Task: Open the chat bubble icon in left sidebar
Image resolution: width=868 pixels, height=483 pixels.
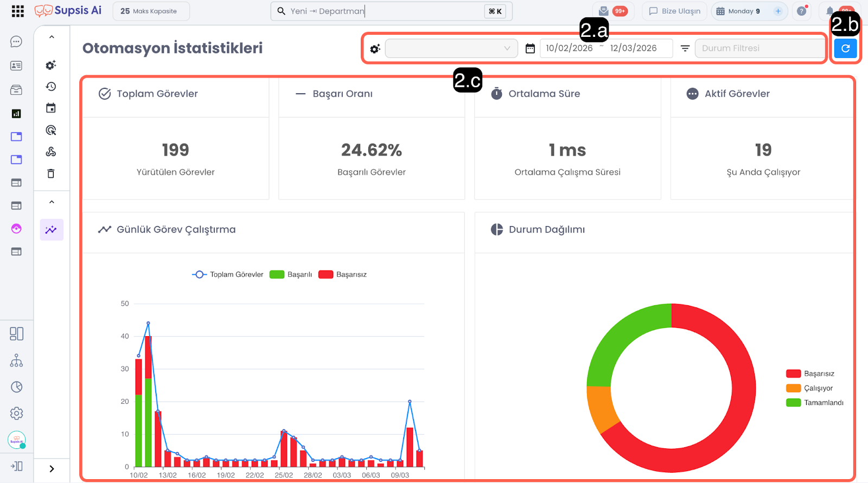Action: coord(16,42)
